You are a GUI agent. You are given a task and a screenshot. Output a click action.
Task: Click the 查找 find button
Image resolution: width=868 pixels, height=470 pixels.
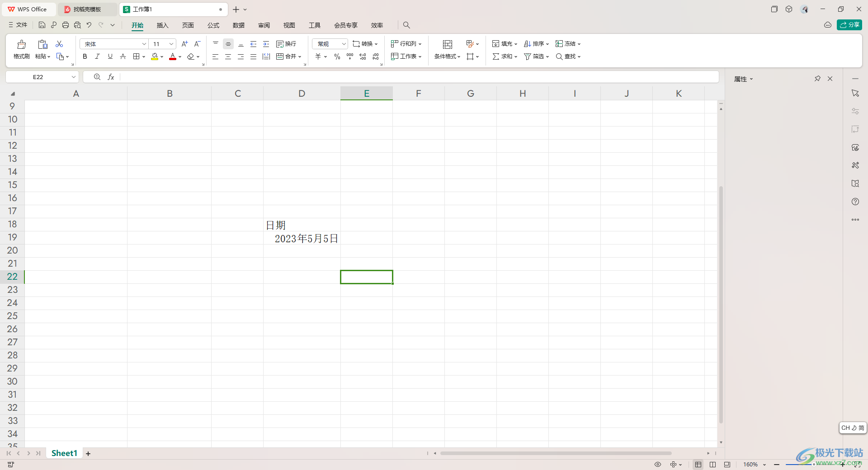click(568, 56)
